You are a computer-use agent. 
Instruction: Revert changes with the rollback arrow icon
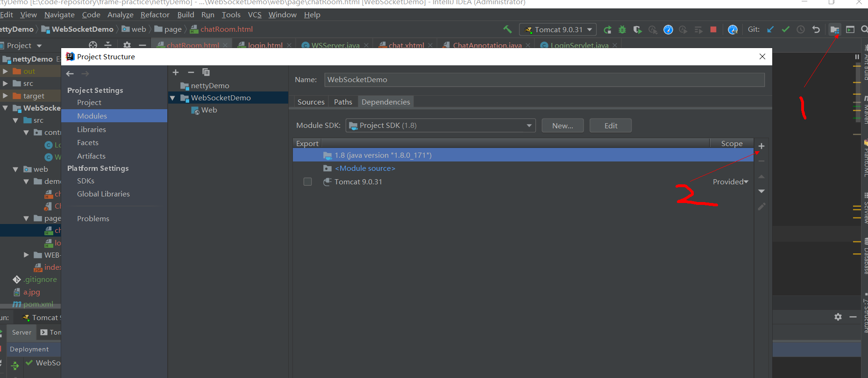[x=816, y=29]
